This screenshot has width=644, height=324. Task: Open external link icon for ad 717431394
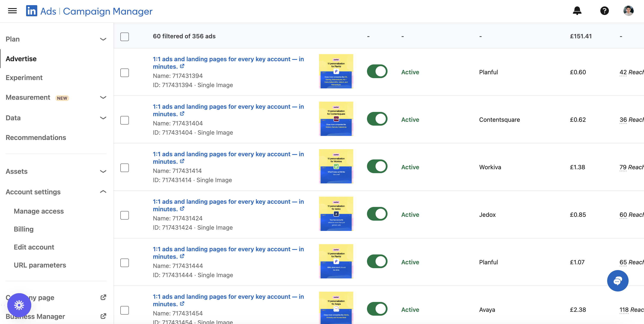point(182,66)
